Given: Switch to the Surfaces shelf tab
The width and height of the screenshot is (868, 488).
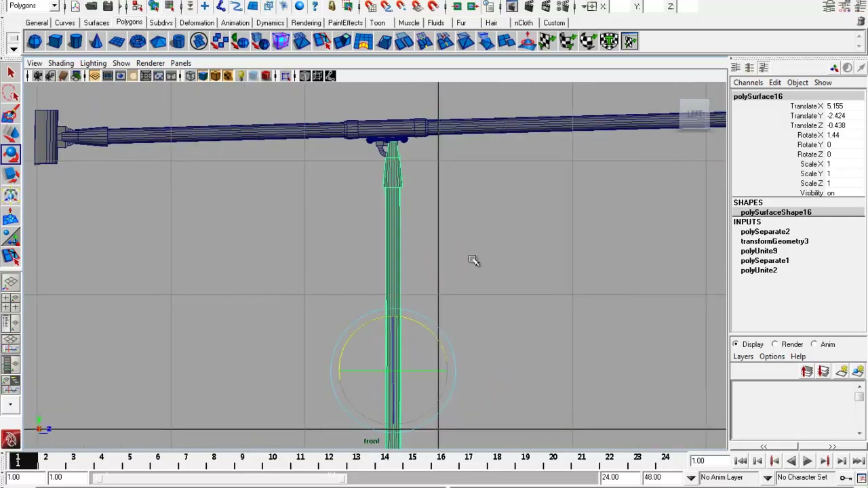Looking at the screenshot, I should tap(96, 22).
